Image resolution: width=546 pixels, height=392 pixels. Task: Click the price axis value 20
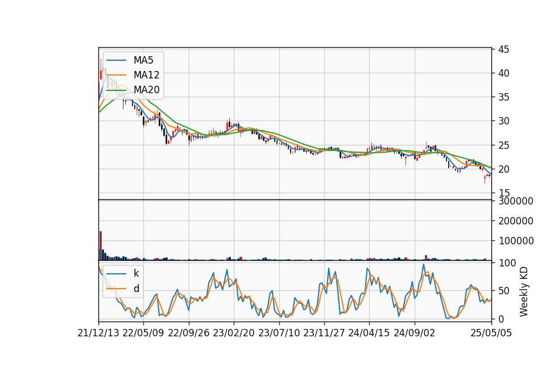tap(503, 169)
